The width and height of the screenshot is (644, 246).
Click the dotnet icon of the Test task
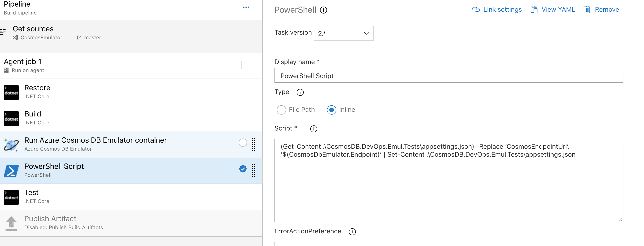coord(11,197)
